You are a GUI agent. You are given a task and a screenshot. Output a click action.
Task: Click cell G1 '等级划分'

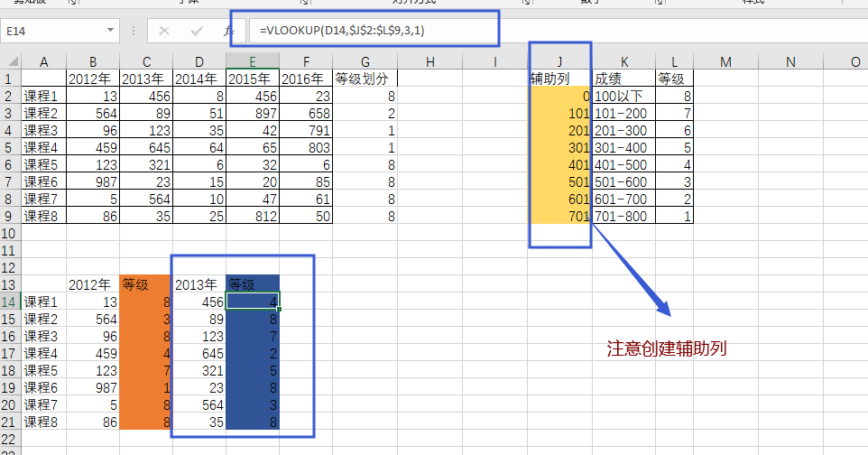pos(365,79)
